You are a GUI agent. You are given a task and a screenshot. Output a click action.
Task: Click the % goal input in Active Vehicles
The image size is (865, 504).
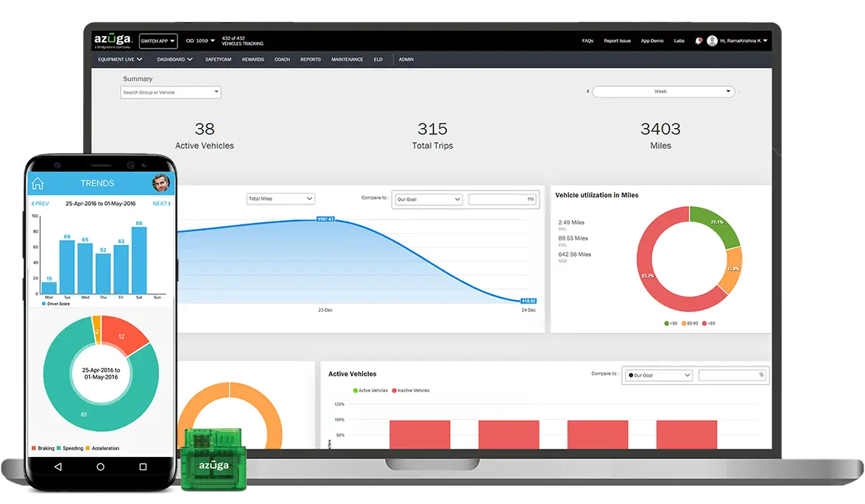pos(732,375)
